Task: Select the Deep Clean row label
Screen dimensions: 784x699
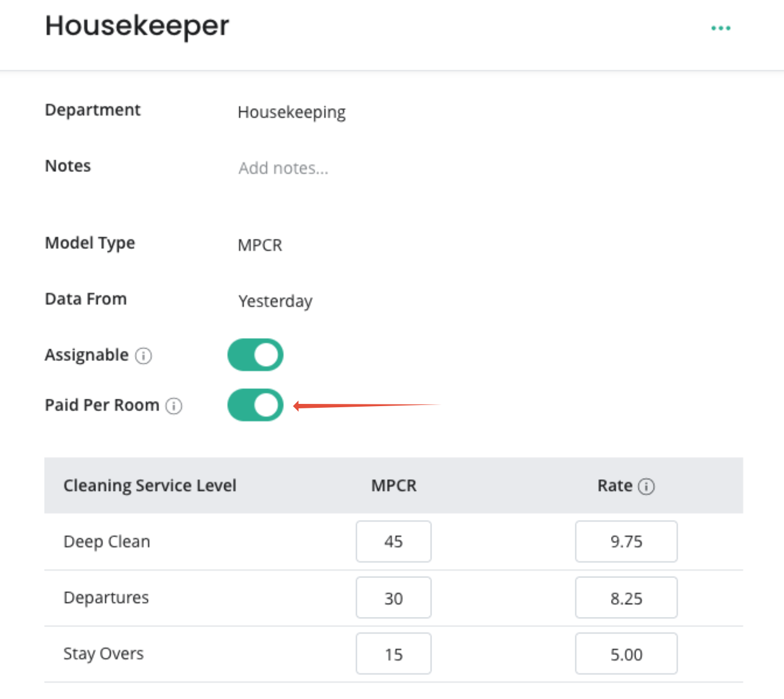Action: coord(107,542)
